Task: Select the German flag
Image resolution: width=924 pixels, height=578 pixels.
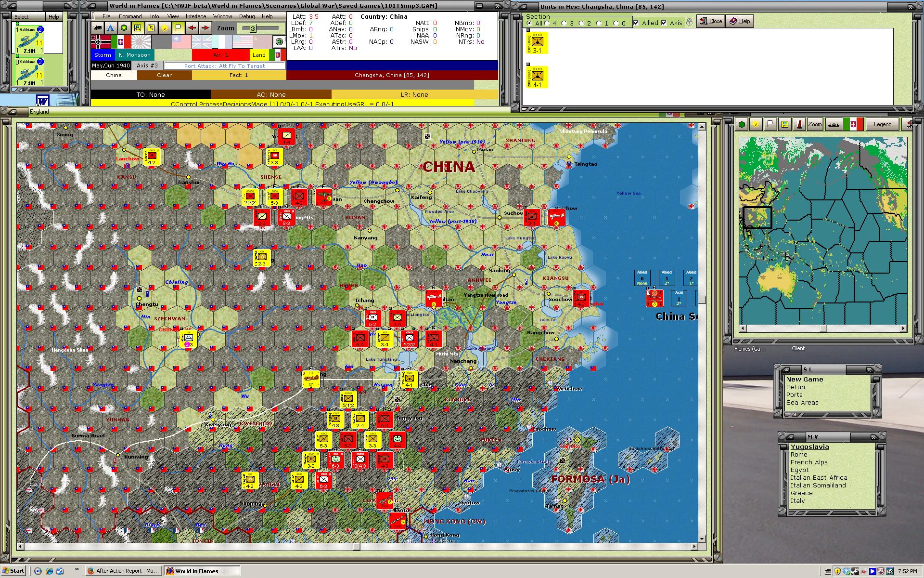Action: tap(101, 42)
